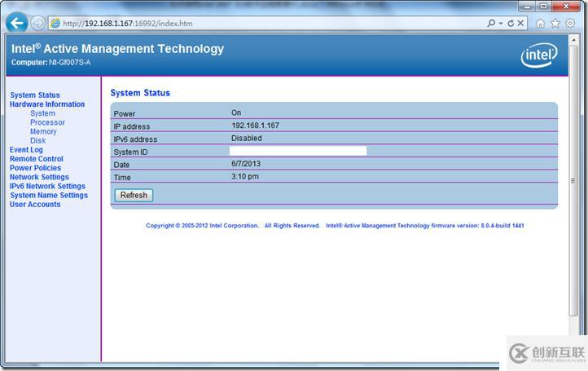Click the browser Back arrow button
This screenshot has height=371, width=588.
click(17, 23)
